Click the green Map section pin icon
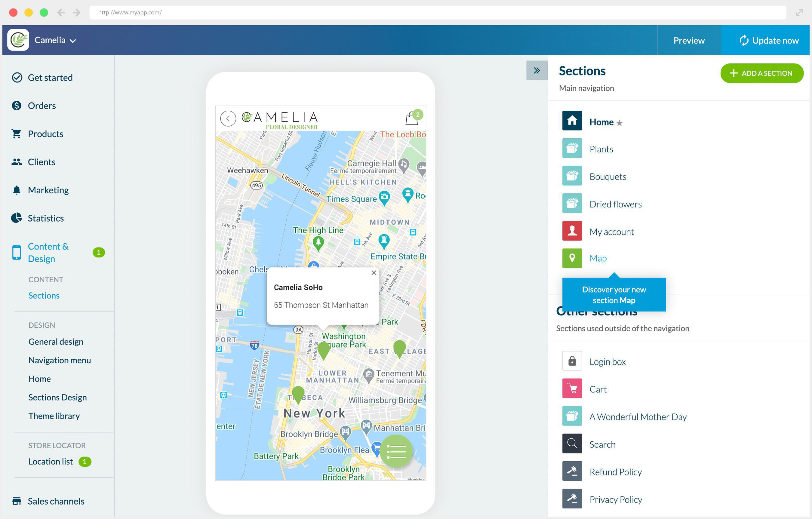 click(x=572, y=258)
